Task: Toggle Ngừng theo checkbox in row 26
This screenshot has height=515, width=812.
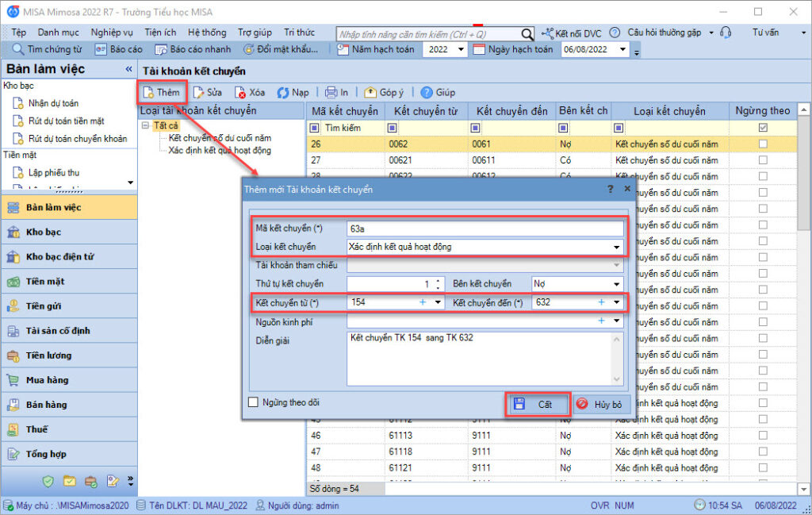Action: pos(763,144)
